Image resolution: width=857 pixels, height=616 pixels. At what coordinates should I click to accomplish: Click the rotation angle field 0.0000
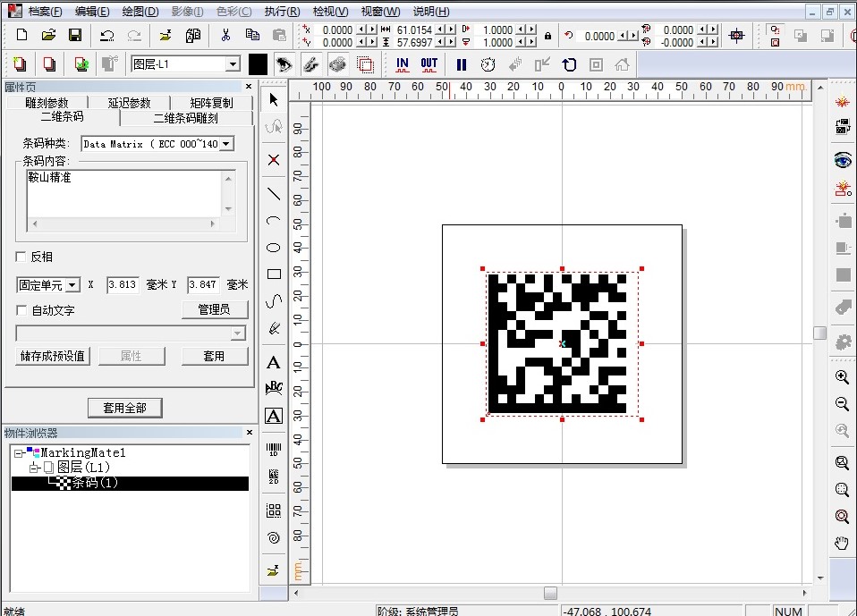point(599,36)
